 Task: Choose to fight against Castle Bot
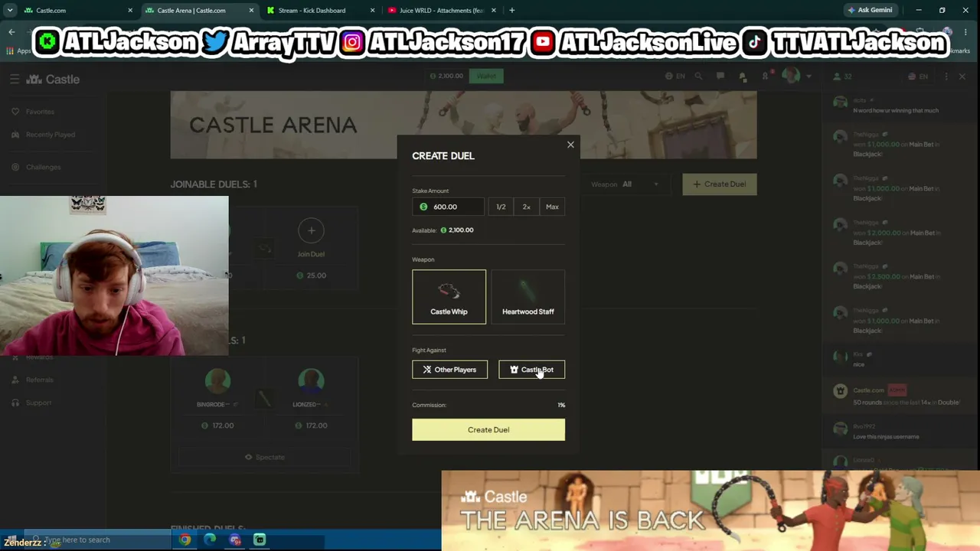[x=531, y=370]
